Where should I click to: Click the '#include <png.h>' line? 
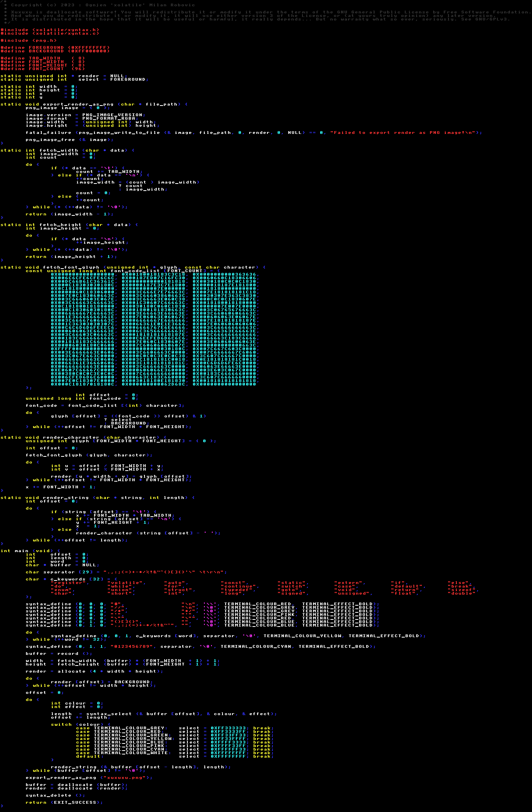[x=28, y=41]
